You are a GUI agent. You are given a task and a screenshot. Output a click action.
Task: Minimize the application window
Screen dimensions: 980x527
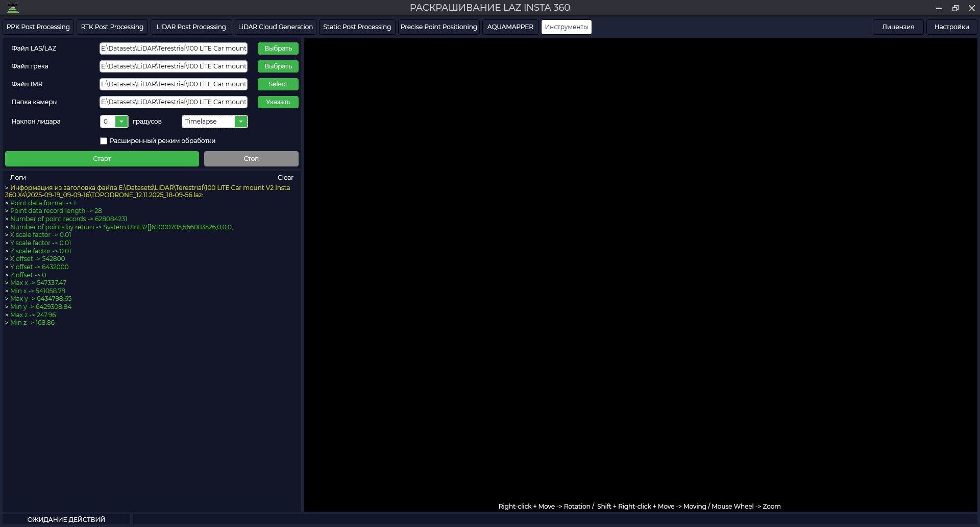click(939, 8)
